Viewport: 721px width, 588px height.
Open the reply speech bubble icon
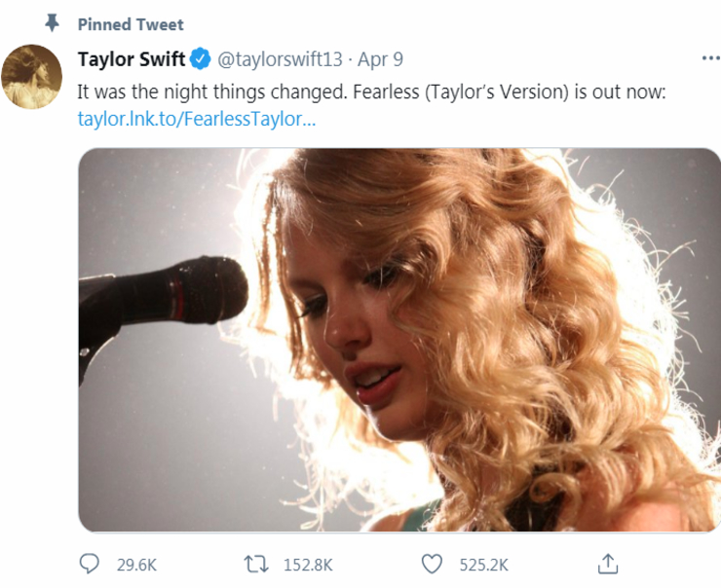pyautogui.click(x=89, y=564)
